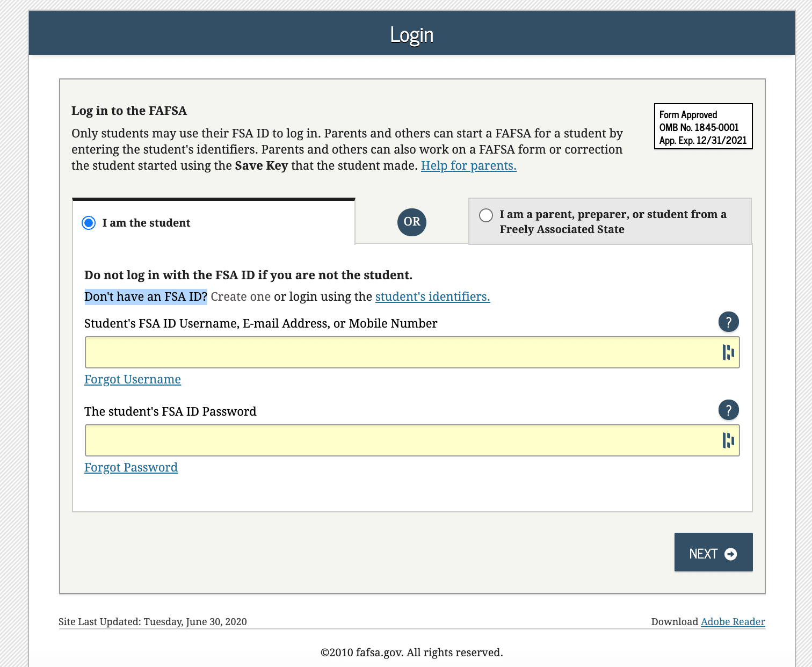Click password manager icon in password field
The height and width of the screenshot is (667, 812).
tap(728, 440)
